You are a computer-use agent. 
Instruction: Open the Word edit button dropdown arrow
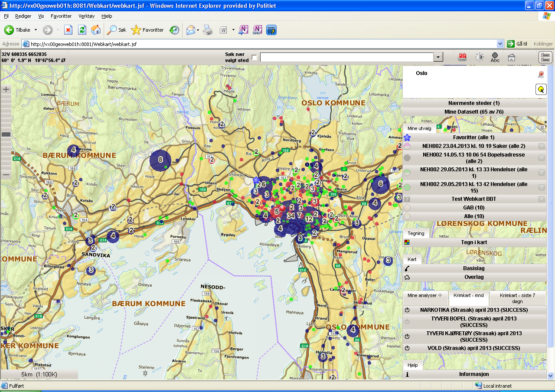(233, 30)
